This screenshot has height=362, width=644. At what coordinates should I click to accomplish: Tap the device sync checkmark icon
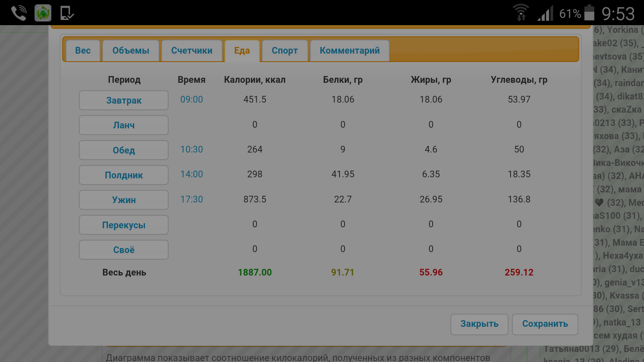67,13
